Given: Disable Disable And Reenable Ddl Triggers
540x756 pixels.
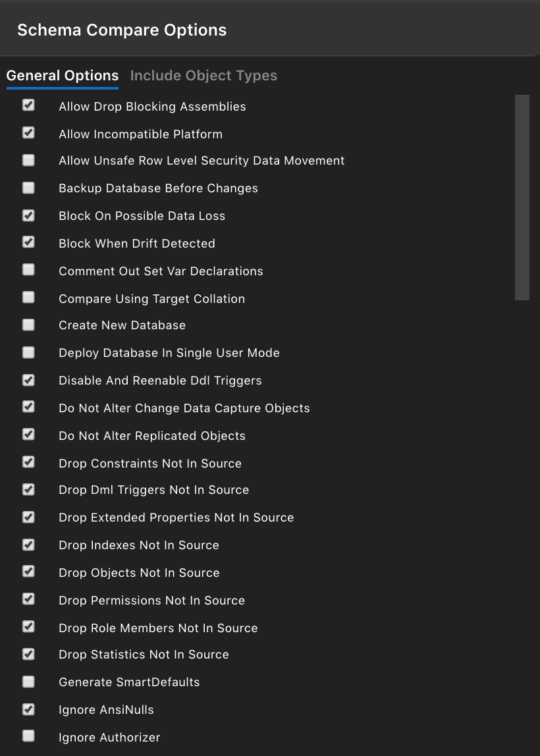Looking at the screenshot, I should tap(28, 379).
